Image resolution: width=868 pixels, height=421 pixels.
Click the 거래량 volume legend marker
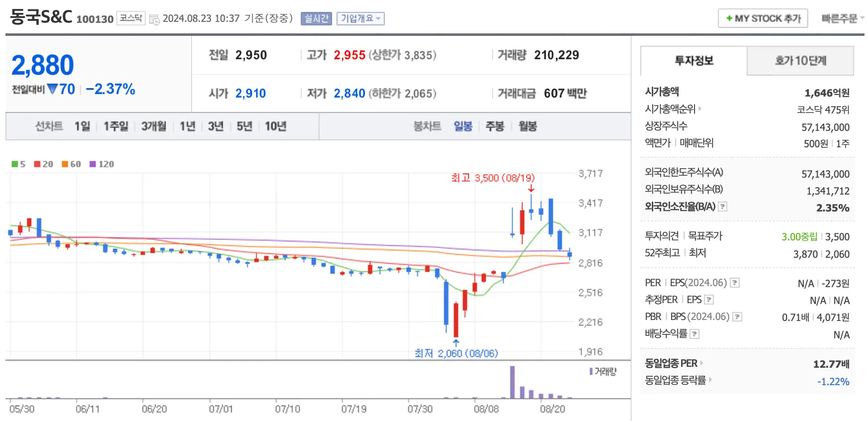pyautogui.click(x=591, y=371)
